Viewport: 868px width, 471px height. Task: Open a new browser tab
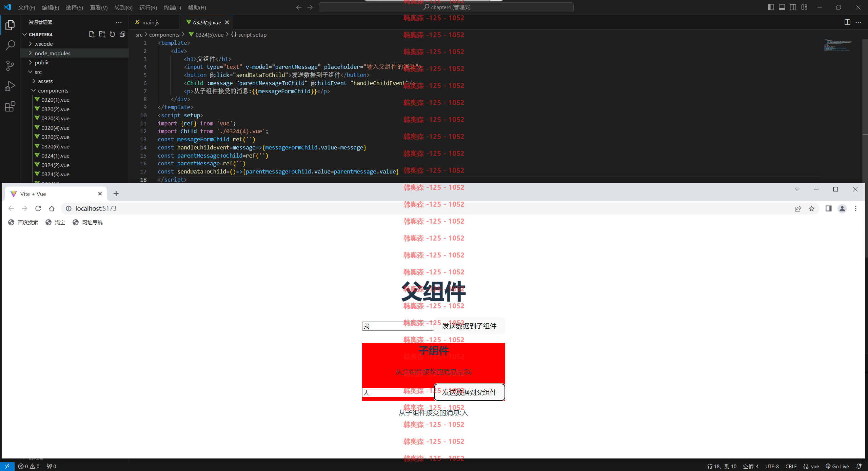[x=116, y=193]
